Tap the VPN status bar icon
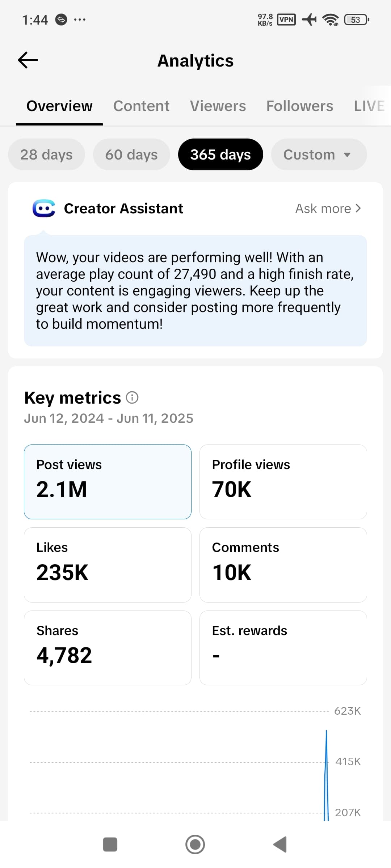The height and width of the screenshot is (868, 391). point(286,20)
